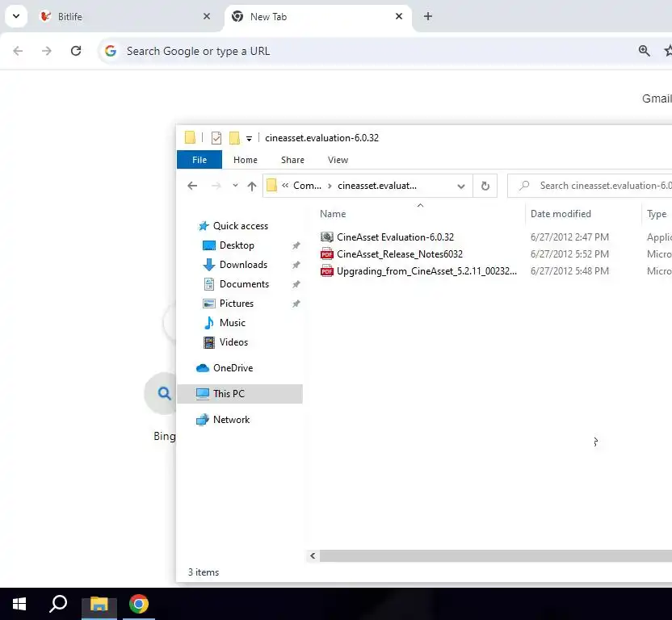Open Music in navigation pane
672x620 pixels.
point(233,323)
